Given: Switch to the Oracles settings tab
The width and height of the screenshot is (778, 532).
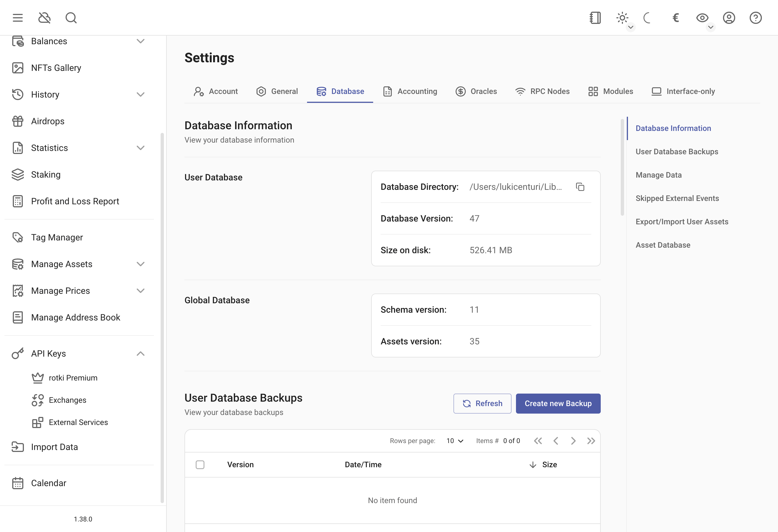Looking at the screenshot, I should coord(476,91).
